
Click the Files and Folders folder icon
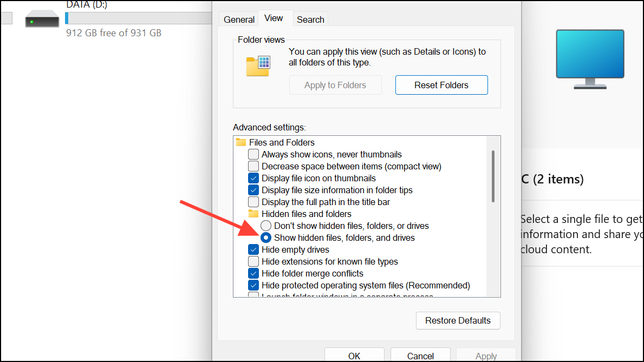[x=241, y=142]
